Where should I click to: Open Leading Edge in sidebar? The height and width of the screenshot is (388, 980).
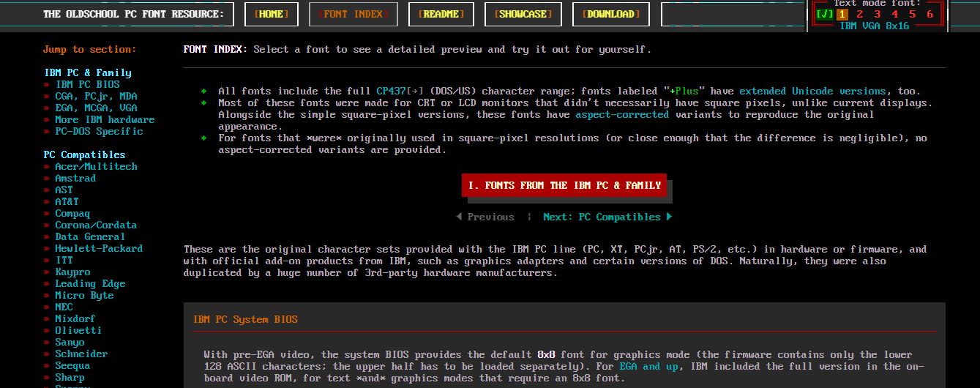pyautogui.click(x=90, y=283)
